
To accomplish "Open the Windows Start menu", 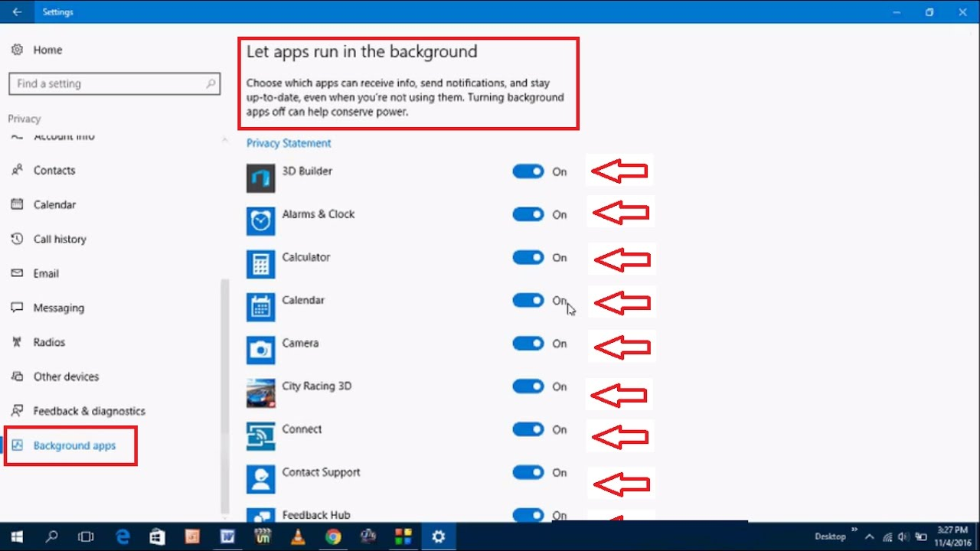I will point(17,536).
